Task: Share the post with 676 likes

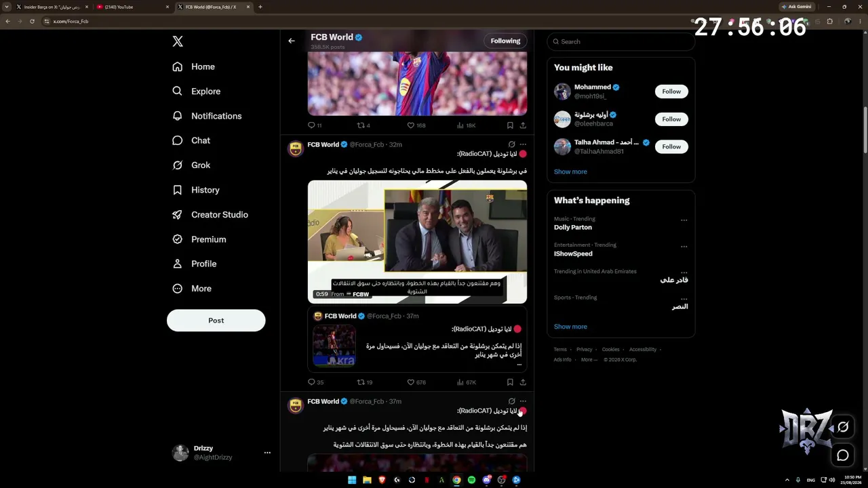Action: [523, 382]
